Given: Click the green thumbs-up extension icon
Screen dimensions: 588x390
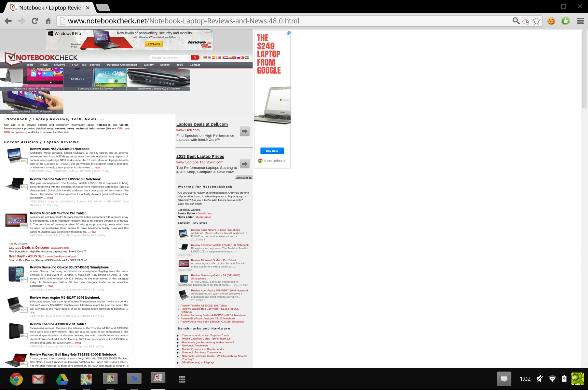Looking at the screenshot, I should coord(566,21).
